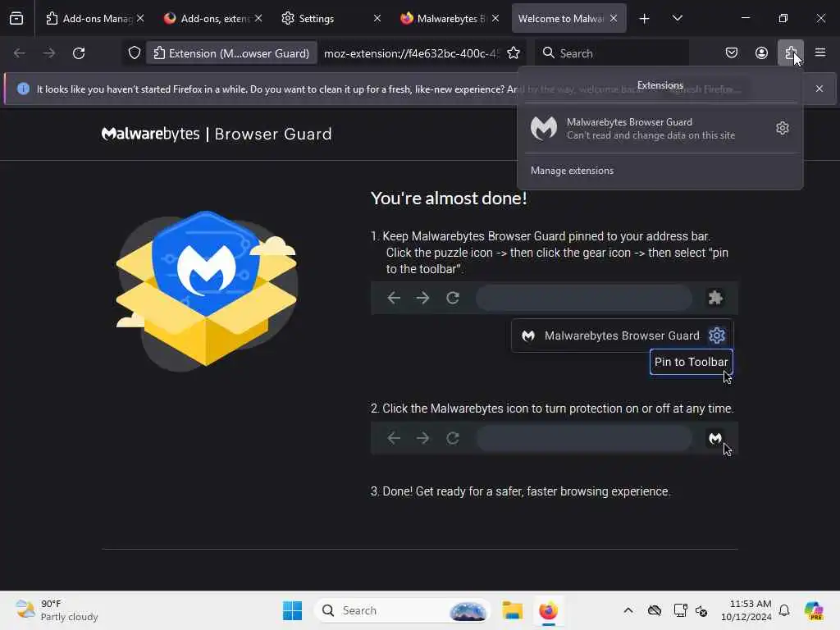
Task: Click the taskbar Search box
Action: [403, 610]
